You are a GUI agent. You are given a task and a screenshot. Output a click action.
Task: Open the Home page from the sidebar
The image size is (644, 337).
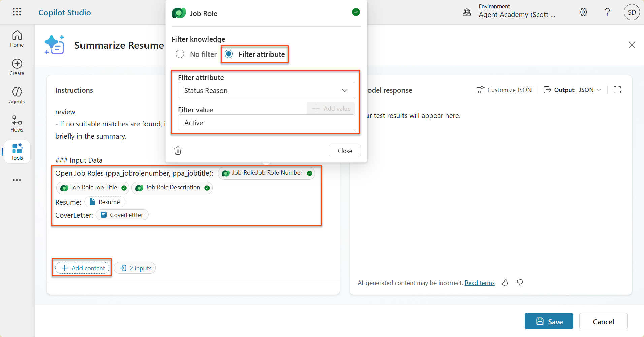[17, 38]
